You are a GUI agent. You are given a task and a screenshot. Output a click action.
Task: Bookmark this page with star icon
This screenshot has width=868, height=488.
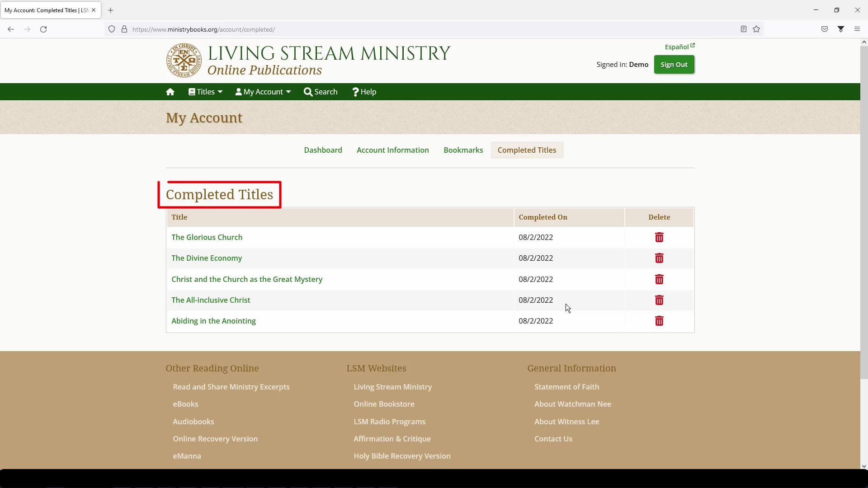756,29
